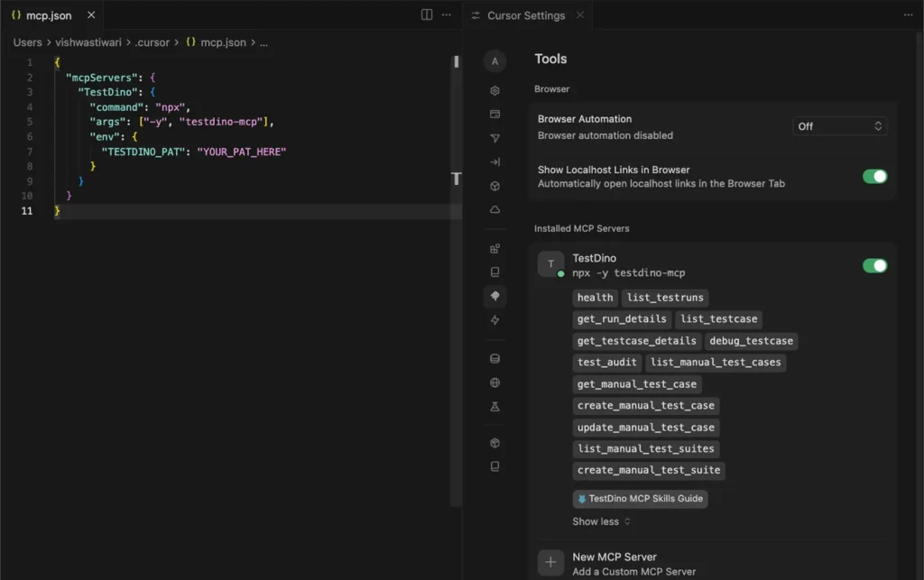Screen dimensions: 924x580
Task: Open the 'Users' breadcrumb segment
Action: click(x=28, y=42)
